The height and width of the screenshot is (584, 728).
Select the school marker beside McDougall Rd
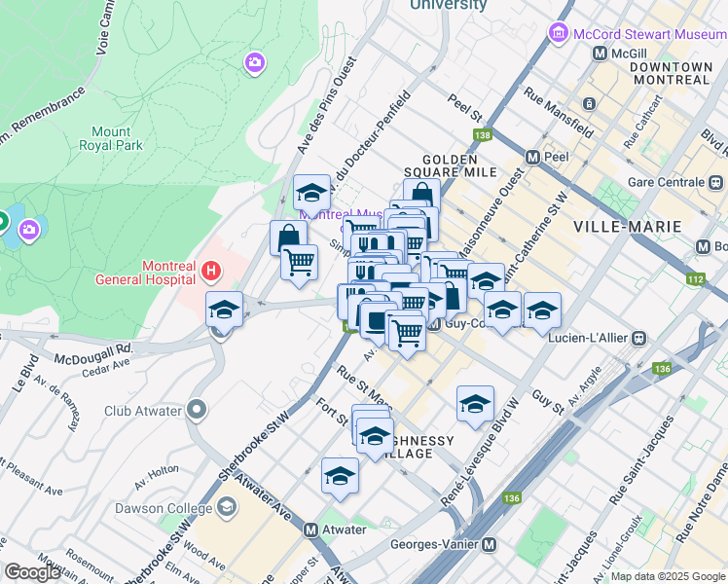click(x=224, y=312)
